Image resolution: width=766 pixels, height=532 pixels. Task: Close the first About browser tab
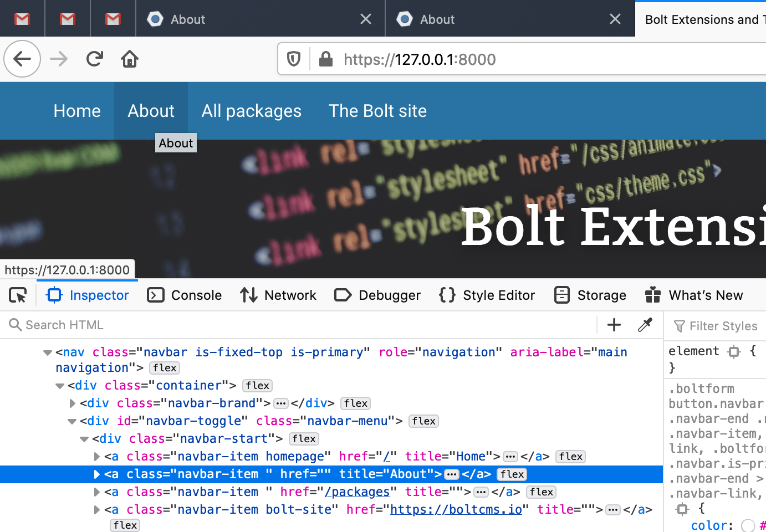[366, 19]
